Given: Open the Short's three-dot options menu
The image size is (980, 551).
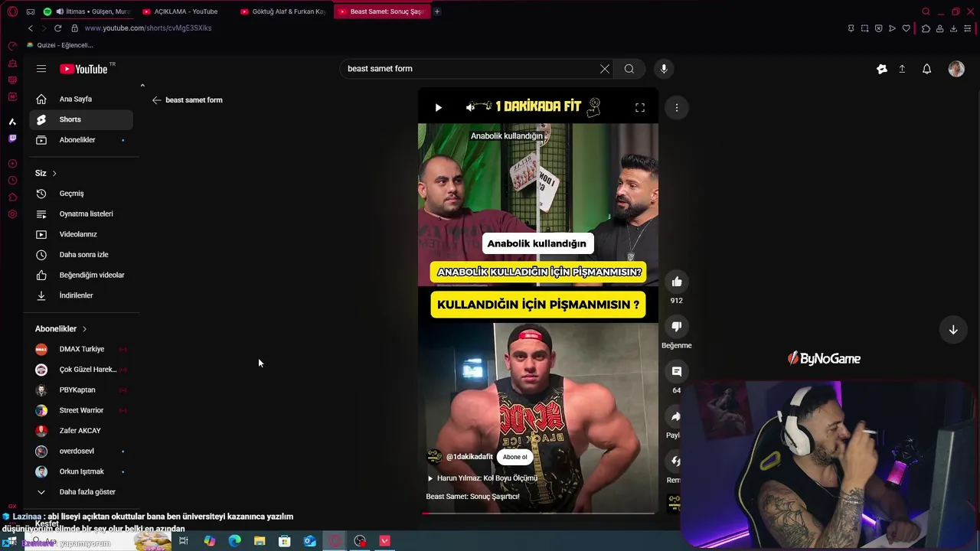Looking at the screenshot, I should pos(677,108).
